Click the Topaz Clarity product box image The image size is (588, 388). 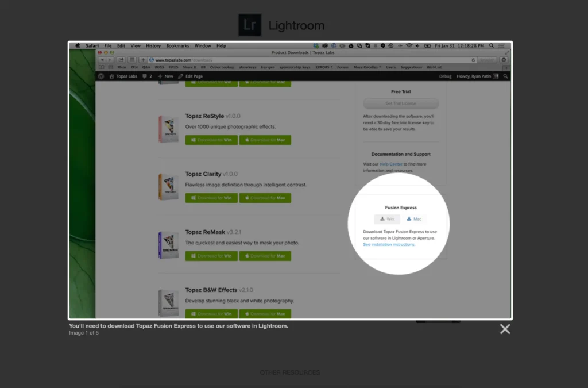tap(168, 186)
